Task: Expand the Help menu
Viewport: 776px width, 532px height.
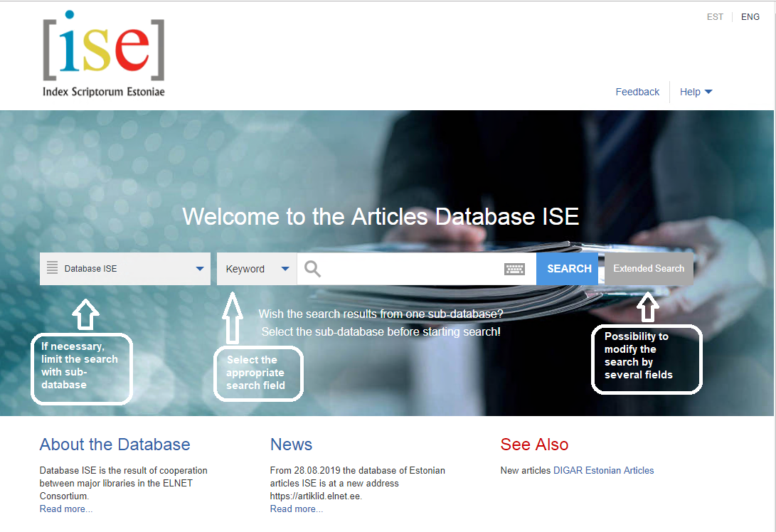Action: click(696, 92)
